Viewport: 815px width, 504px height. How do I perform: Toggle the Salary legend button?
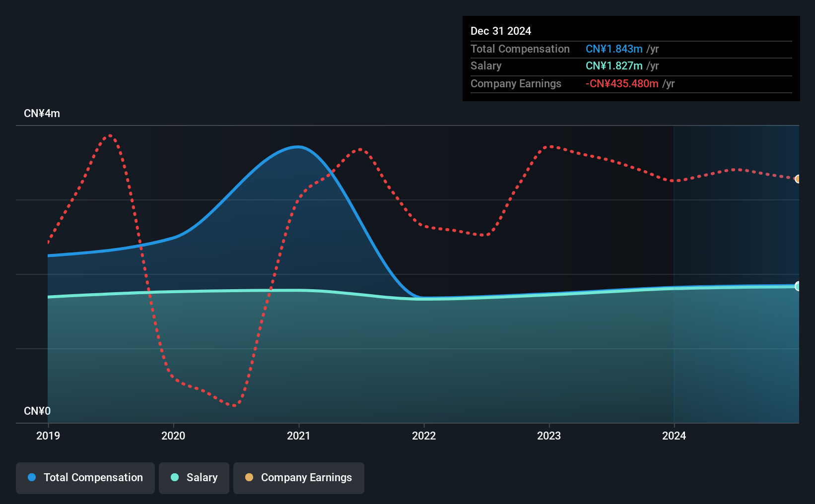tap(194, 478)
